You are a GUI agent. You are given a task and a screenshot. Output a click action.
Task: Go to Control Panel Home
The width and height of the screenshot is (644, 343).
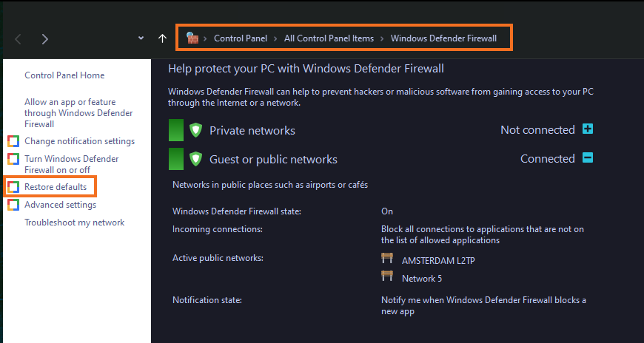(x=64, y=75)
